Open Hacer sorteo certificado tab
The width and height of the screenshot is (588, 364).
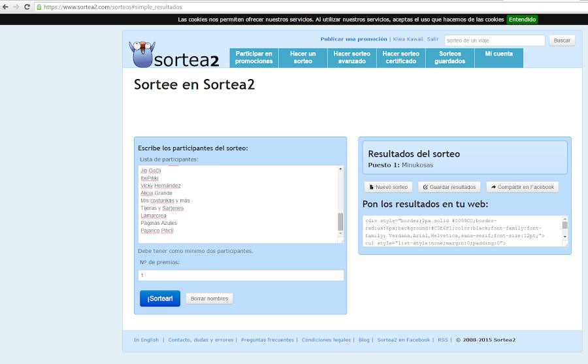point(401,58)
